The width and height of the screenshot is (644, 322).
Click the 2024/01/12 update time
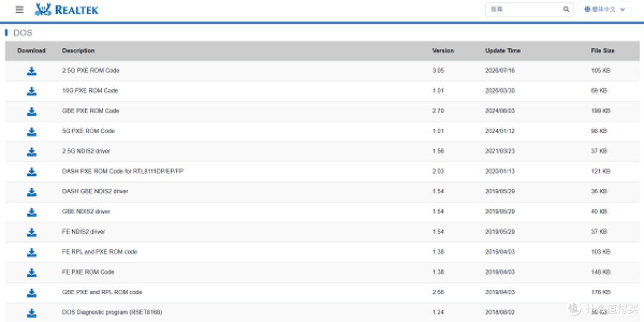point(500,131)
